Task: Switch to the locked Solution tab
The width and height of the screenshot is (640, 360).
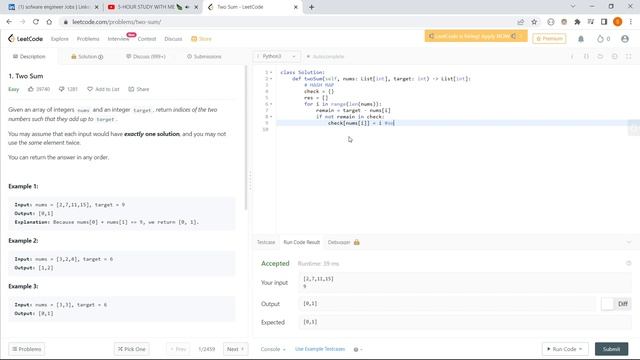Action: [x=87, y=56]
